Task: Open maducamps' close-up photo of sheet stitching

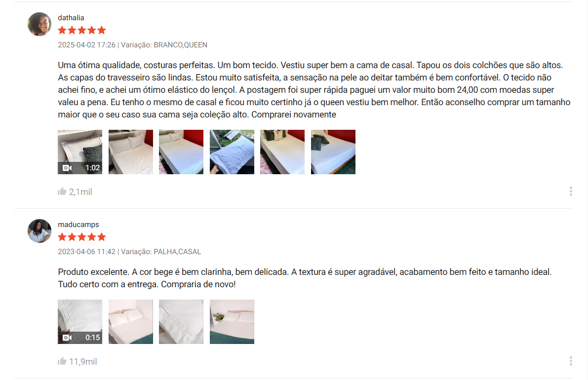Action: click(x=181, y=322)
